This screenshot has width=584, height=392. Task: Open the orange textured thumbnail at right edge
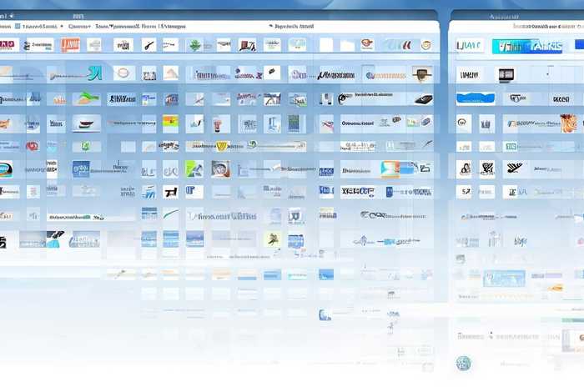point(568,123)
